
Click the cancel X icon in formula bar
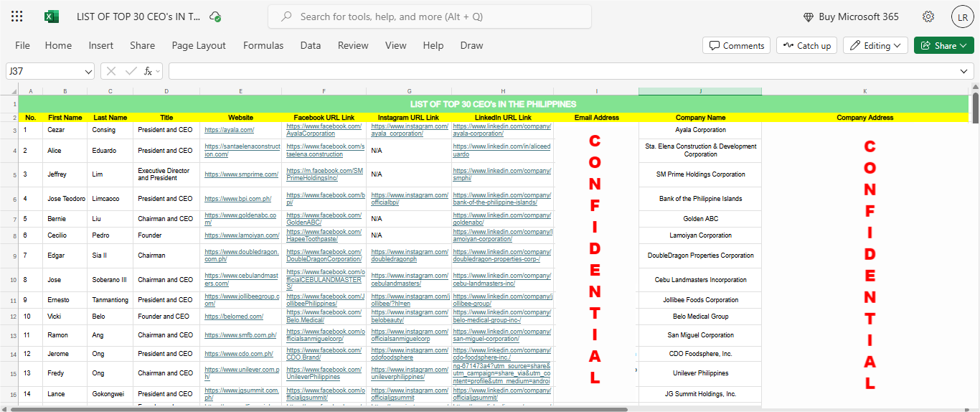(x=111, y=71)
